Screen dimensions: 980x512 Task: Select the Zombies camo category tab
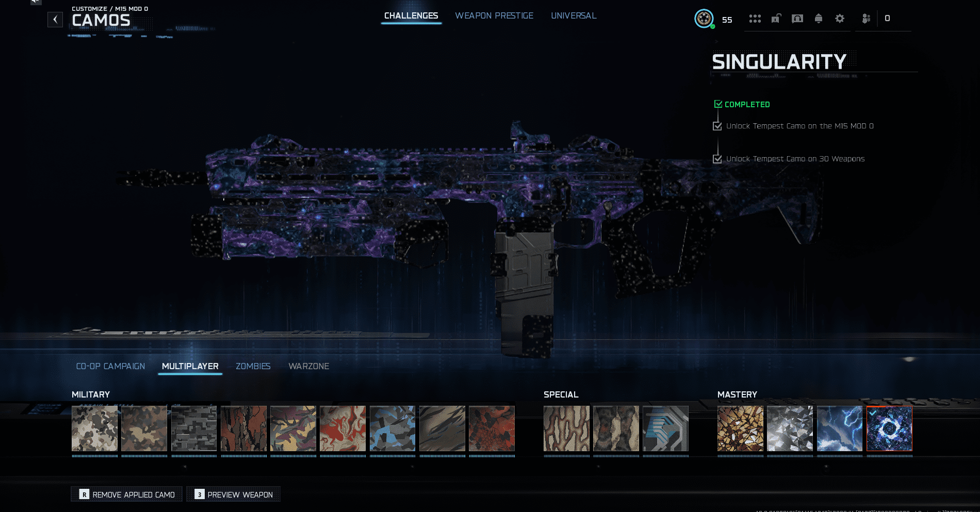tap(253, 366)
